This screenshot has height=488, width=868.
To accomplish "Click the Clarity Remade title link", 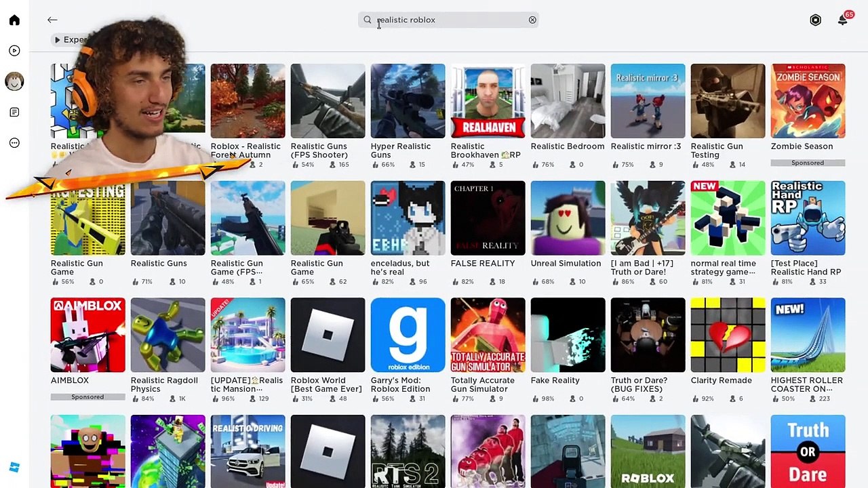I will 721,381.
